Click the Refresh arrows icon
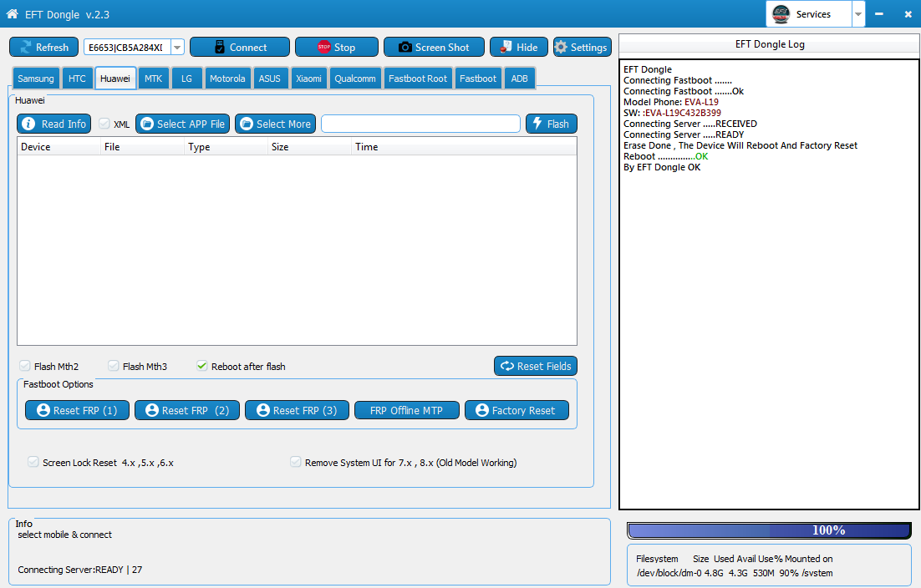Image resolution: width=921 pixels, height=588 pixels. tap(25, 47)
